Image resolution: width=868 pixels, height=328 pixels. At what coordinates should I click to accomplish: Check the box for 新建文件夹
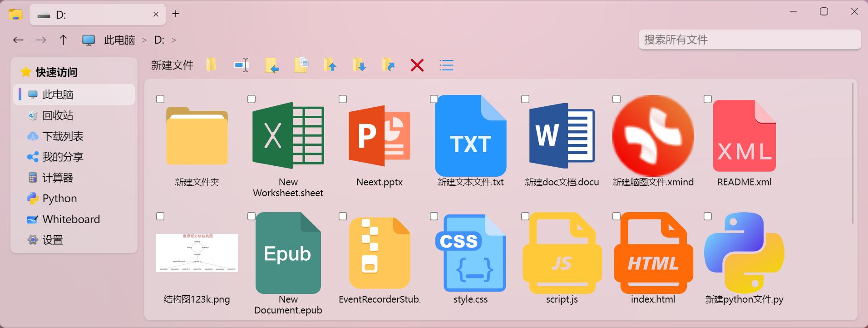(160, 99)
